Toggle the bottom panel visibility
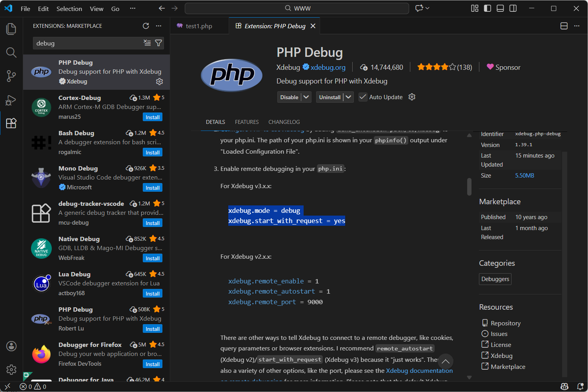 click(x=500, y=8)
